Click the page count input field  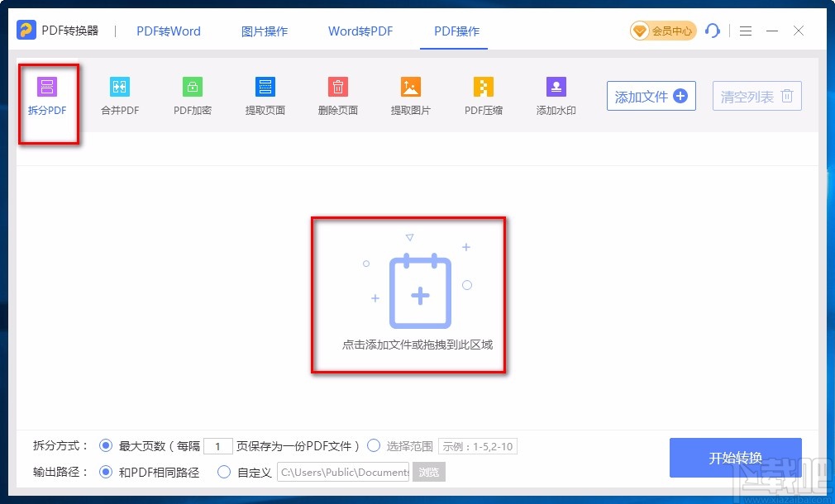pos(218,445)
